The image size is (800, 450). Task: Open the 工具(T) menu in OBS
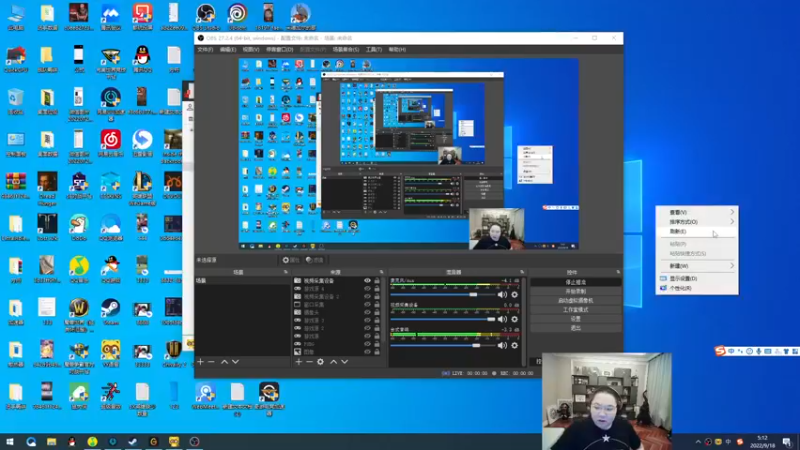click(373, 49)
